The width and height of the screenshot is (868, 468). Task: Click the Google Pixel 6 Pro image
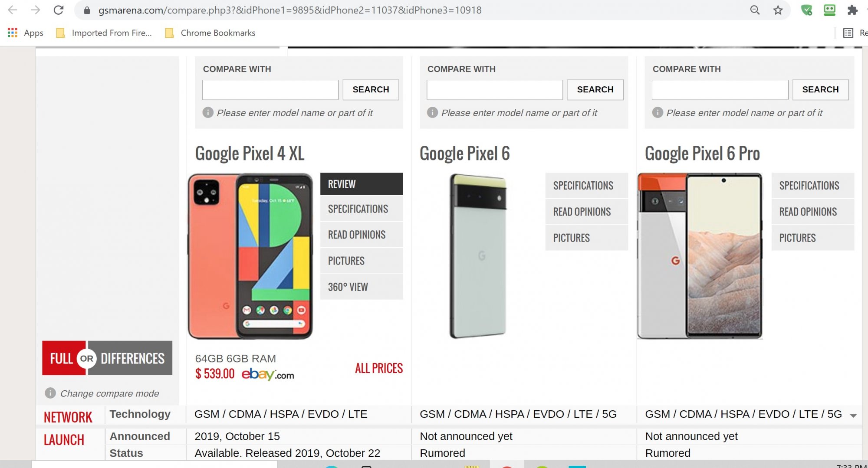click(x=700, y=256)
